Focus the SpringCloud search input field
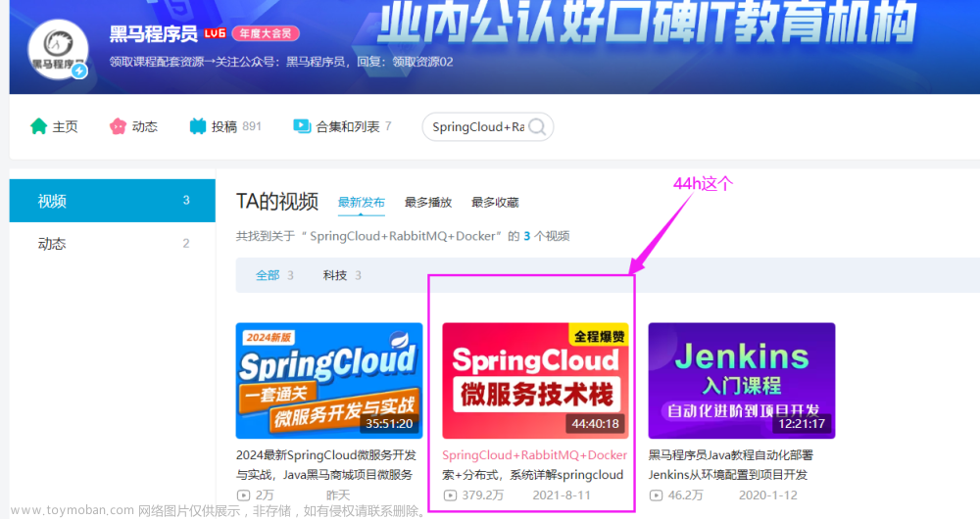The height and width of the screenshot is (519, 980). tap(478, 126)
